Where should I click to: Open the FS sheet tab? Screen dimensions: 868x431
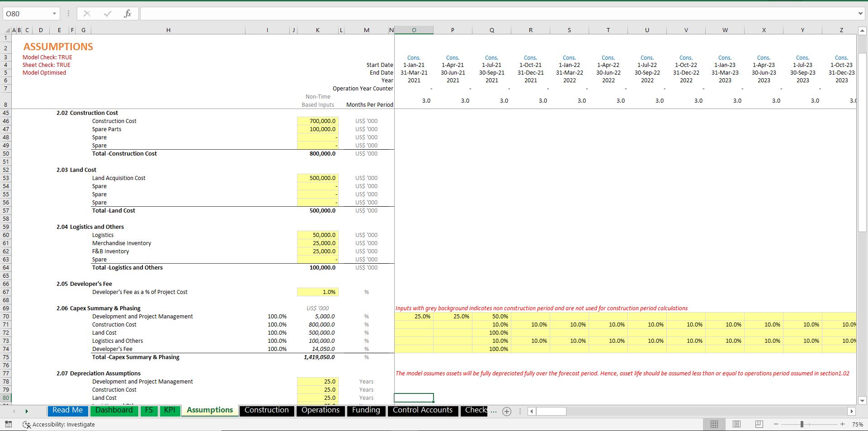(x=149, y=410)
